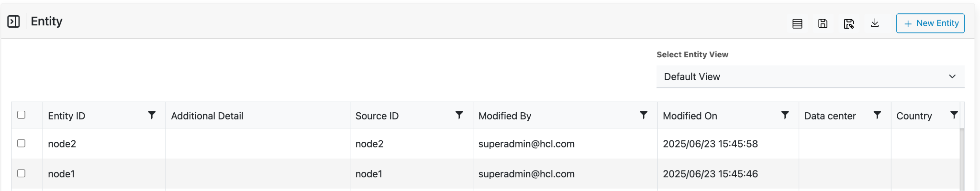
Task: Open the Modified By column filter
Action: [x=644, y=115]
